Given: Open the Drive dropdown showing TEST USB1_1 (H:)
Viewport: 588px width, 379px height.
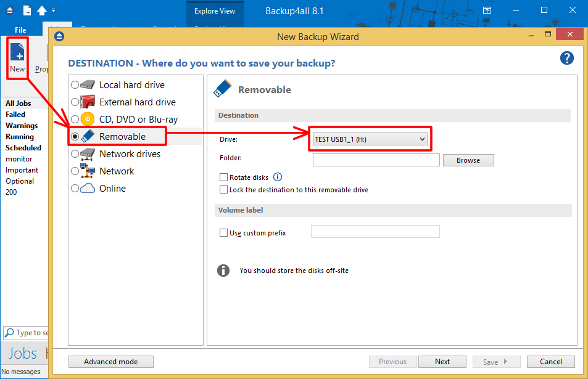Looking at the screenshot, I should click(x=370, y=139).
